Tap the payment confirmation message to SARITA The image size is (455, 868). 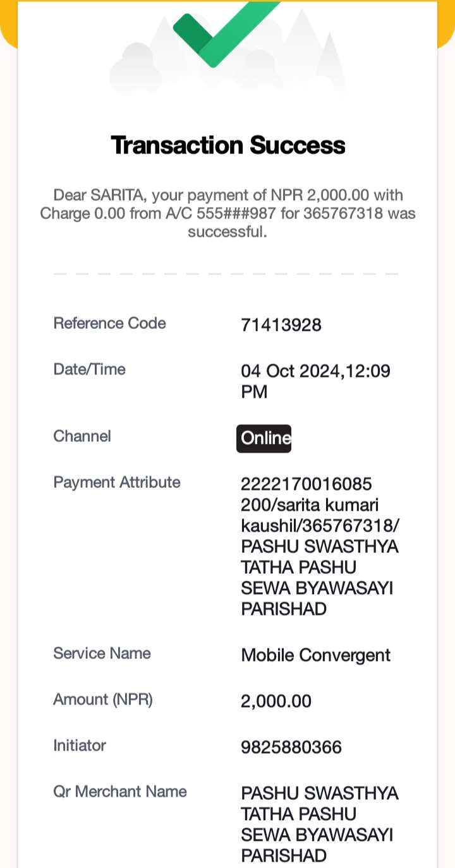(227, 213)
